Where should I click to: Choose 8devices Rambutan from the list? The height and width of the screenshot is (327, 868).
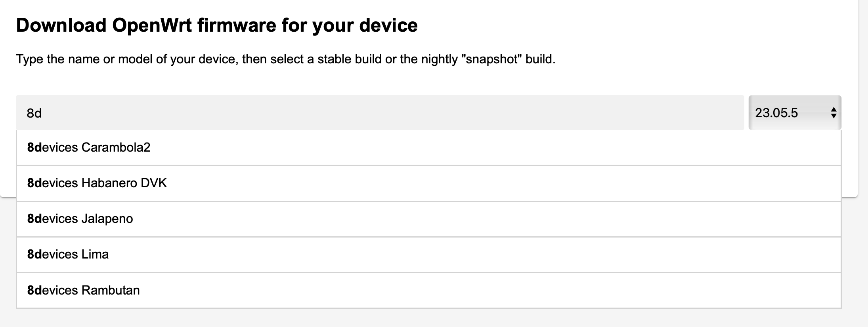[428, 290]
